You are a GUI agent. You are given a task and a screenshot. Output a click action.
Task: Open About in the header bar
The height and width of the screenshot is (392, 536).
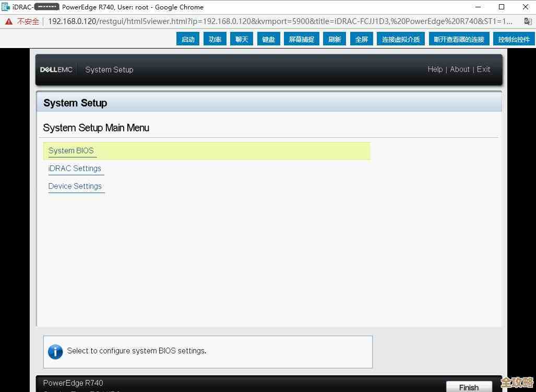460,69
